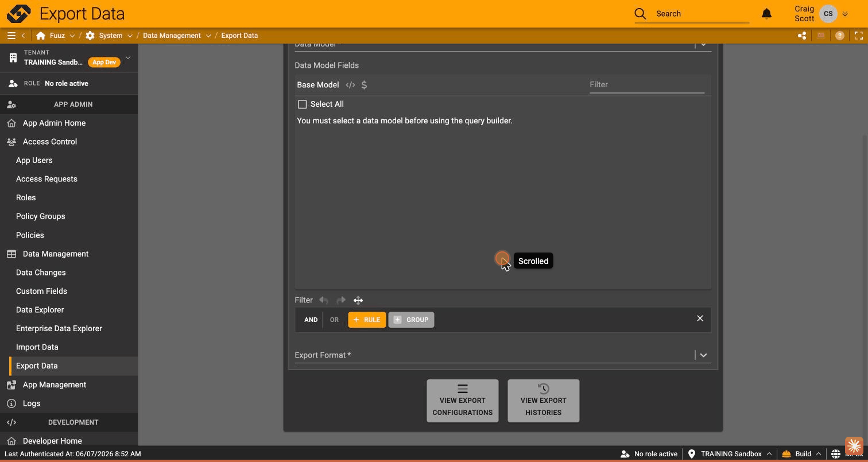Click the header Search field
The width and height of the screenshot is (868, 462).
pyautogui.click(x=702, y=14)
